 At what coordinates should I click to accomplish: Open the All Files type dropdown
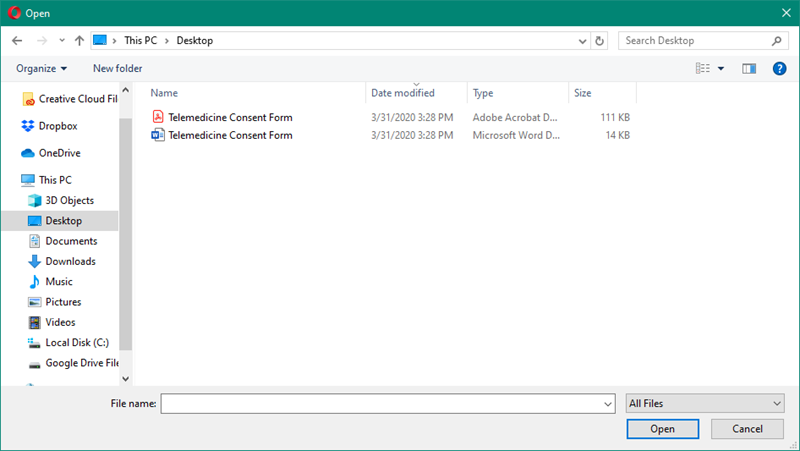[704, 403]
